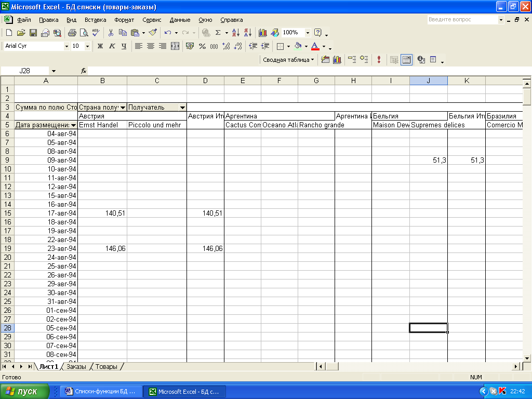
Task: Click in the Введите вопрос help box
Action: [x=462, y=20]
